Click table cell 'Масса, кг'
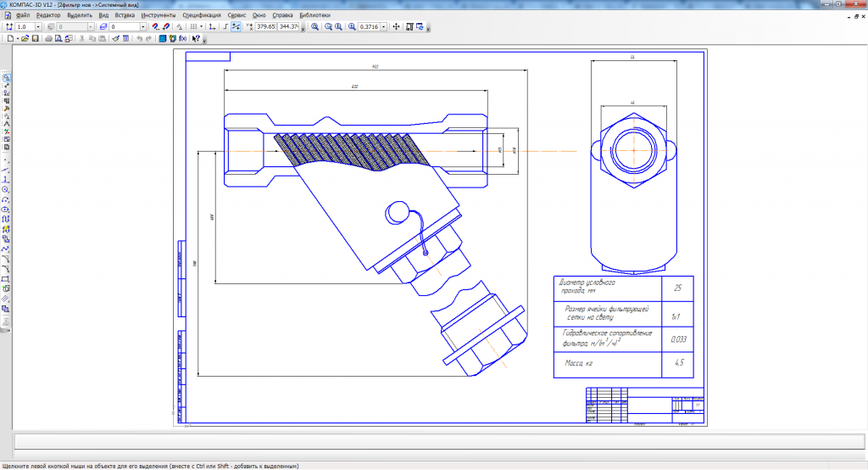 pos(608,364)
